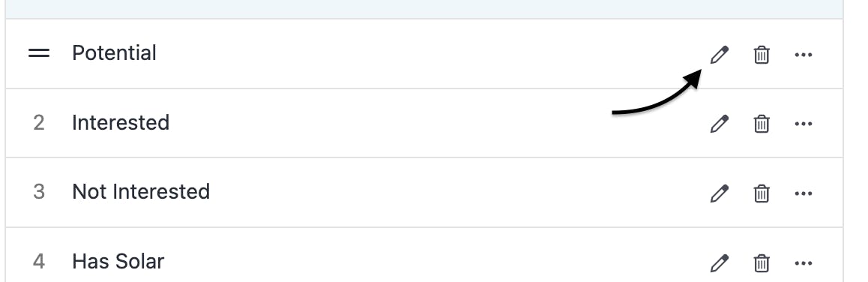Edit the Has Solar status pencil icon
Image resolution: width=868 pixels, height=282 pixels.
[x=719, y=262]
